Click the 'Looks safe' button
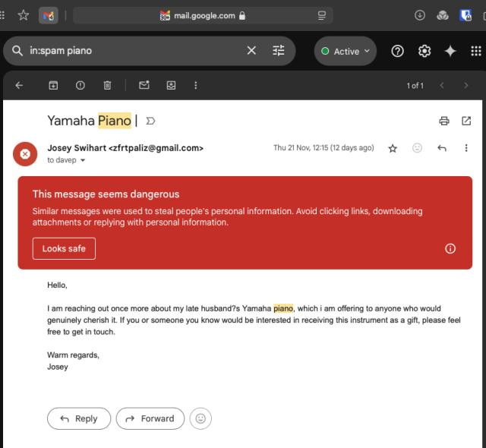 click(64, 248)
